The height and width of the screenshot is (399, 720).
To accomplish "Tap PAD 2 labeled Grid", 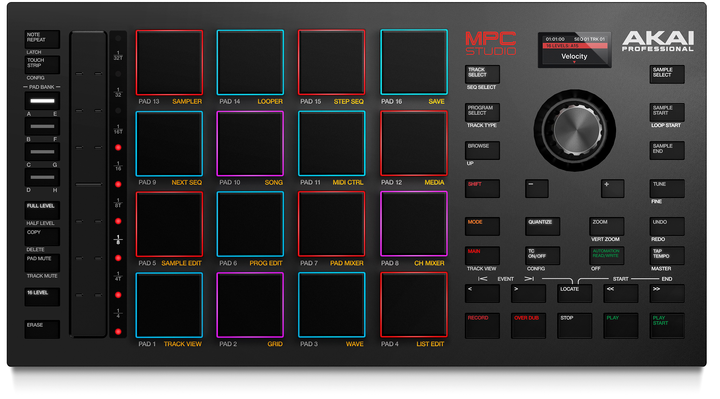I will [250, 305].
